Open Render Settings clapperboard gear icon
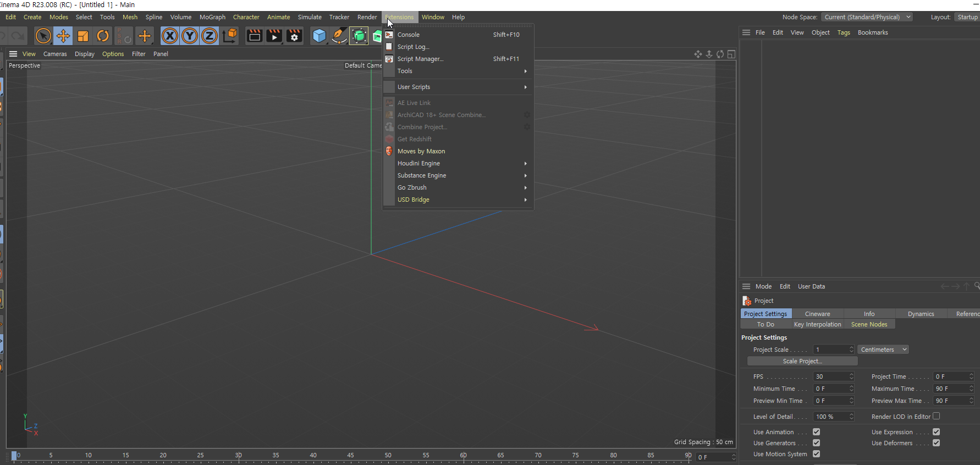 point(294,36)
